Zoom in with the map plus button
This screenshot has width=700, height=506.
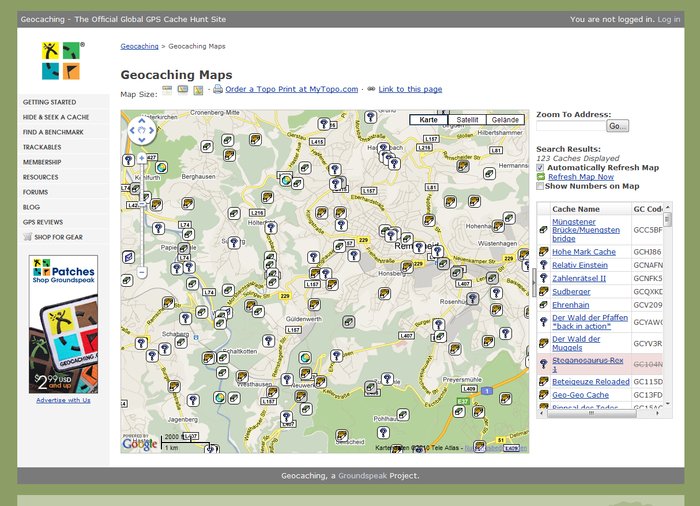pos(142,158)
